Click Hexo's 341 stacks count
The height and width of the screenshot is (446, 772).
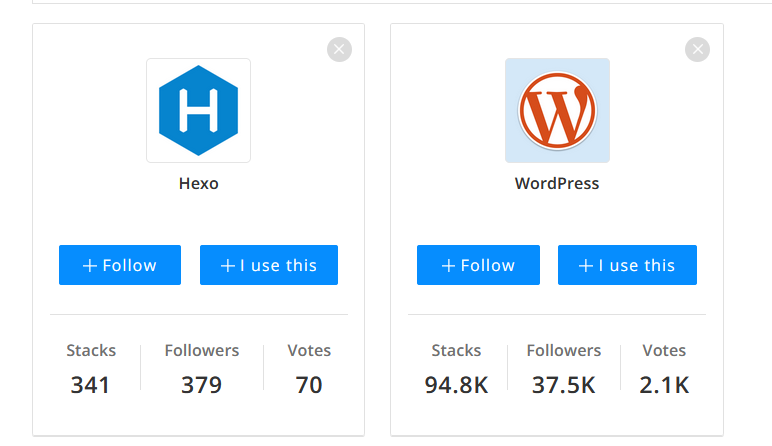[90, 384]
